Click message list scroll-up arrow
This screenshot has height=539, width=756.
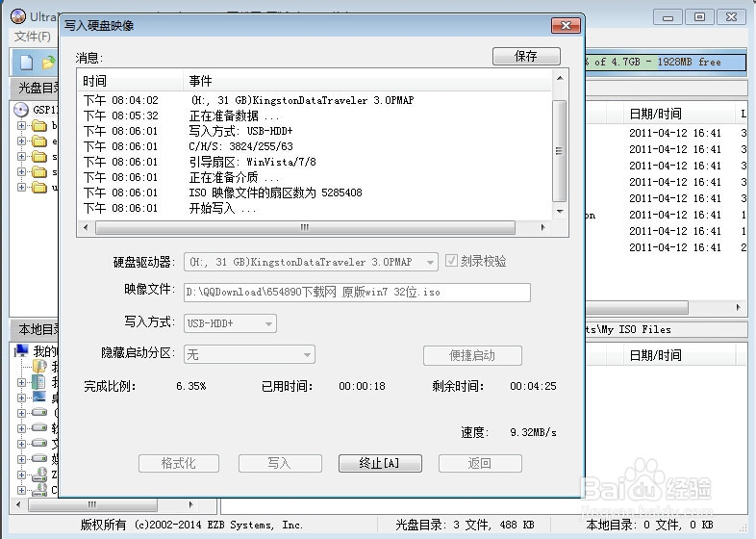(x=560, y=78)
